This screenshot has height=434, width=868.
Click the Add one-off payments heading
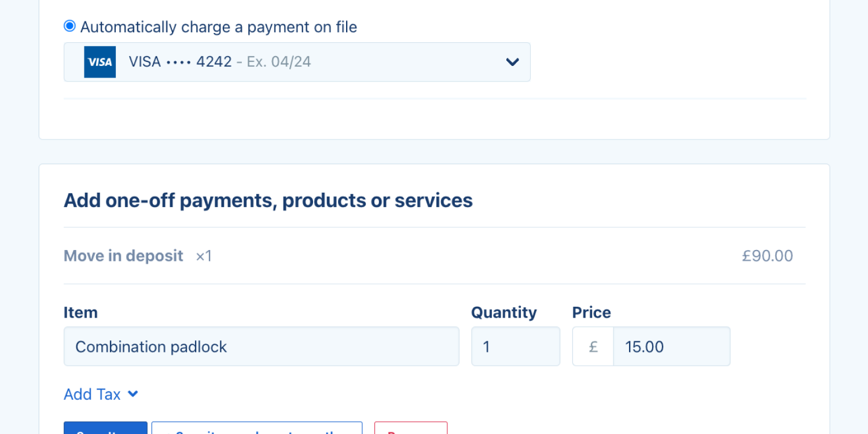(268, 200)
